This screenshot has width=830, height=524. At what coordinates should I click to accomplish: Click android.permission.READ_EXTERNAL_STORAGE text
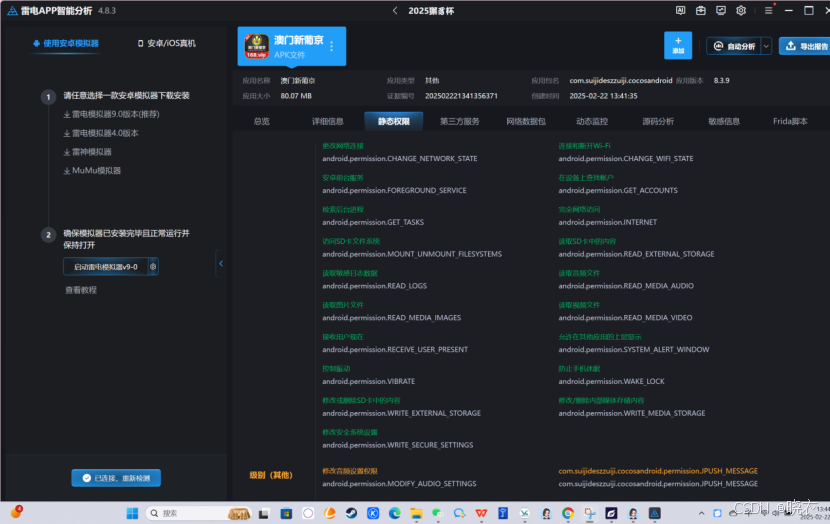click(636, 254)
